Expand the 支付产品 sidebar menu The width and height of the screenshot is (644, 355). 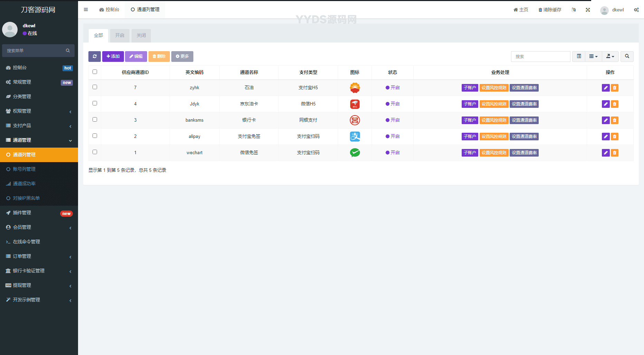[39, 126]
